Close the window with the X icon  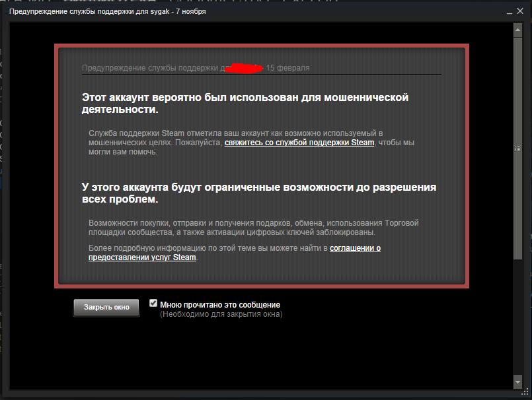click(520, 11)
